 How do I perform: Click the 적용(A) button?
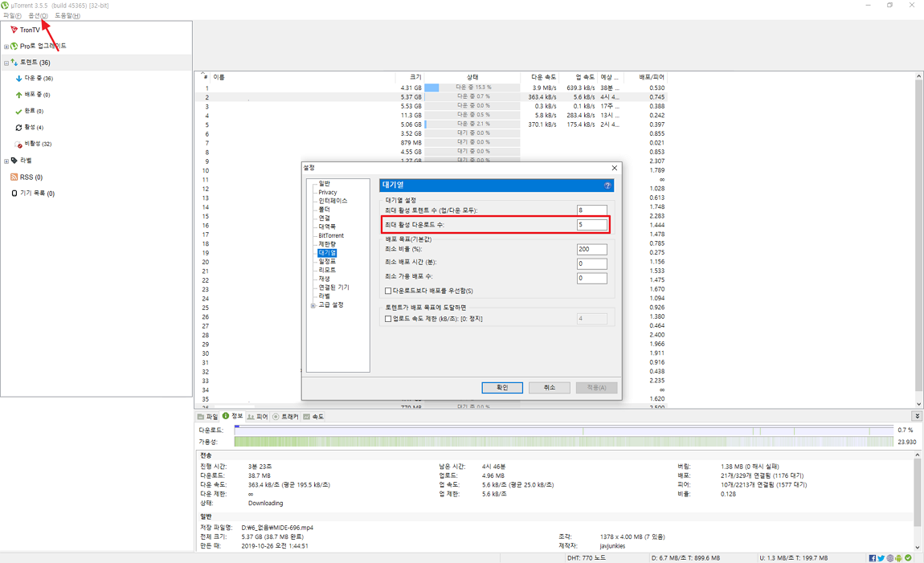click(596, 387)
